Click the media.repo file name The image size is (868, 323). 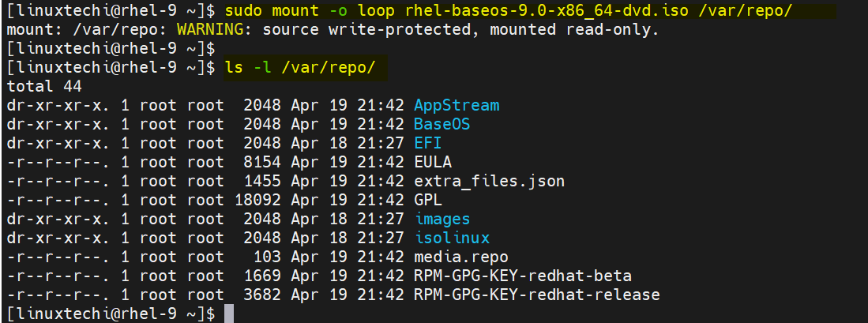point(460,257)
